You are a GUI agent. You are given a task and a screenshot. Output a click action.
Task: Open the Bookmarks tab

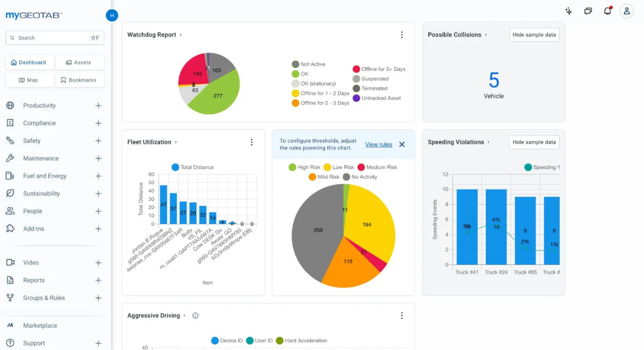pyautogui.click(x=80, y=80)
